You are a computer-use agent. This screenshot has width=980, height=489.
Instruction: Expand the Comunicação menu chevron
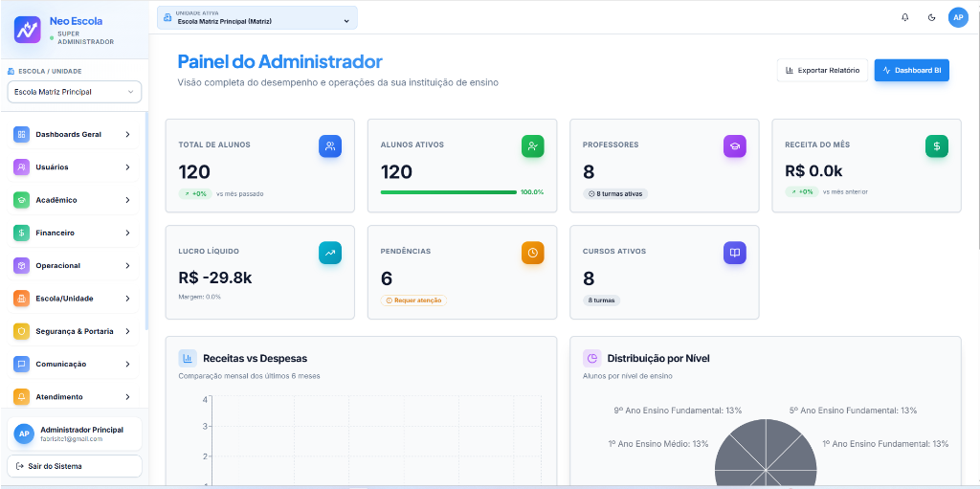point(127,364)
